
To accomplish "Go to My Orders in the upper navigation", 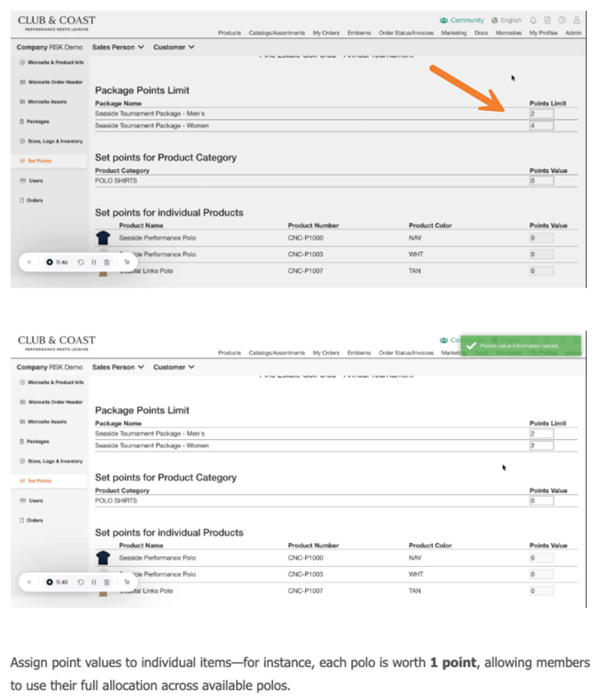I will (326, 33).
